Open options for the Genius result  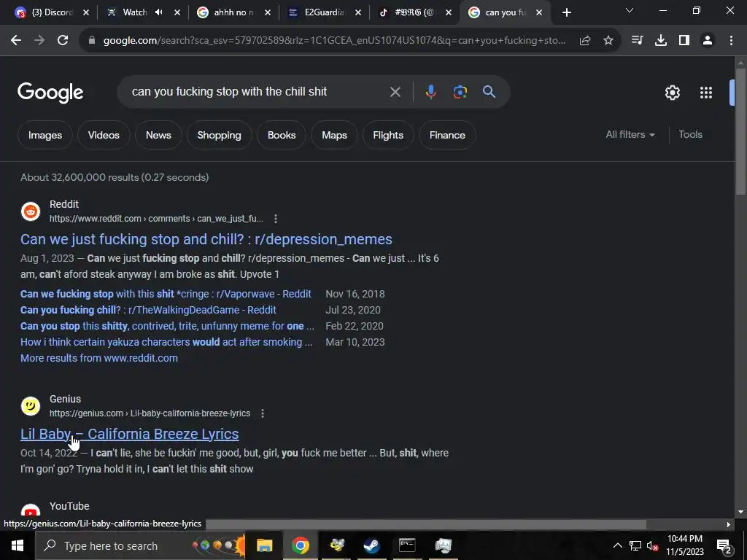pyautogui.click(x=263, y=413)
